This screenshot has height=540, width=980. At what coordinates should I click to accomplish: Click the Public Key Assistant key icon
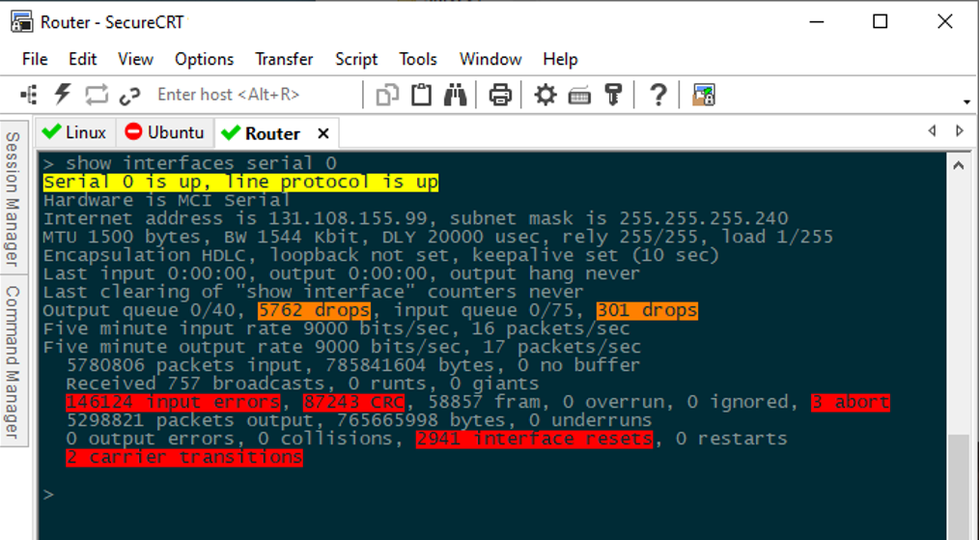point(612,95)
